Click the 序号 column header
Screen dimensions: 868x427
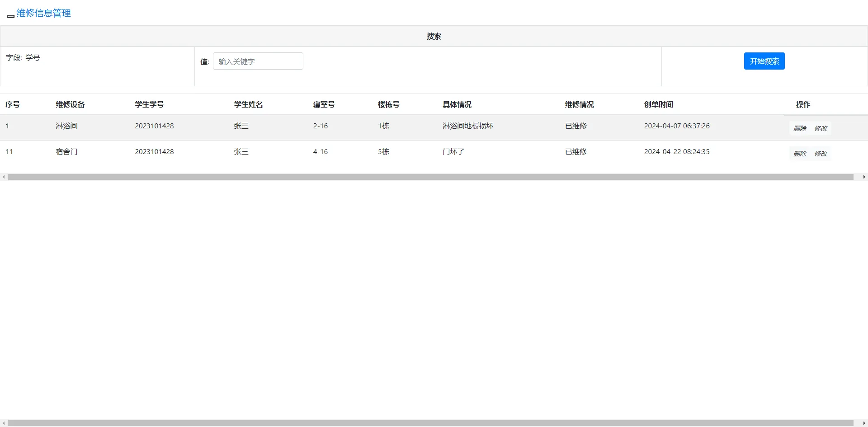13,104
